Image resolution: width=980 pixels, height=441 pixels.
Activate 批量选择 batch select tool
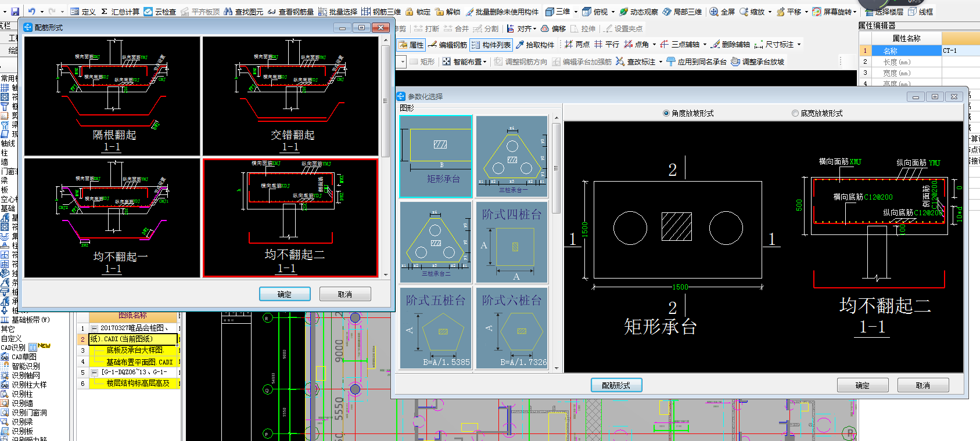[x=338, y=11]
